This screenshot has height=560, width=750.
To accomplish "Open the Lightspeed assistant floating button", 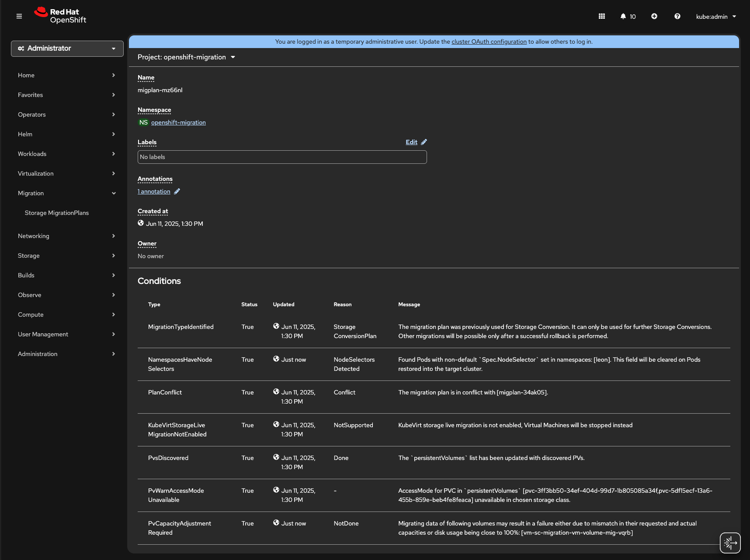I will tap(730, 543).
